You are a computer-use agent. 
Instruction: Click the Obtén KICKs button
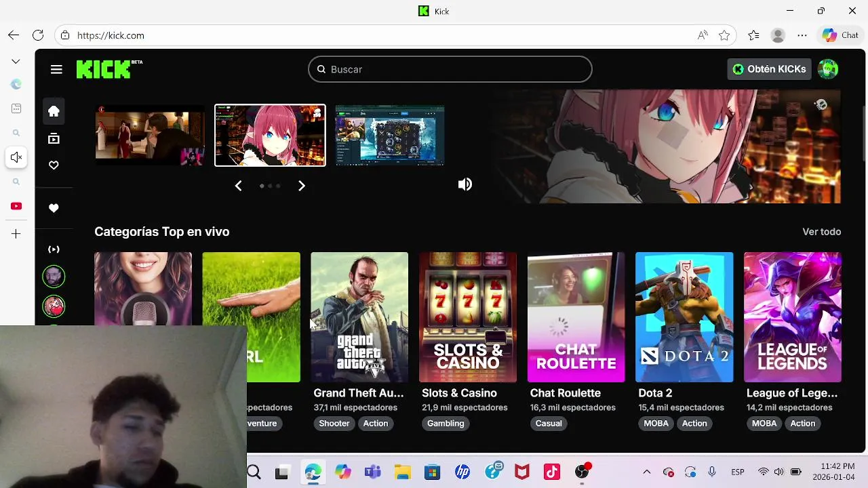coord(770,69)
